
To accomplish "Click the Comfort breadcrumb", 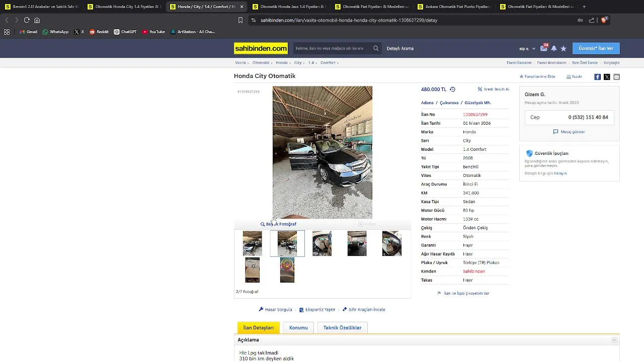I will tap(328, 63).
